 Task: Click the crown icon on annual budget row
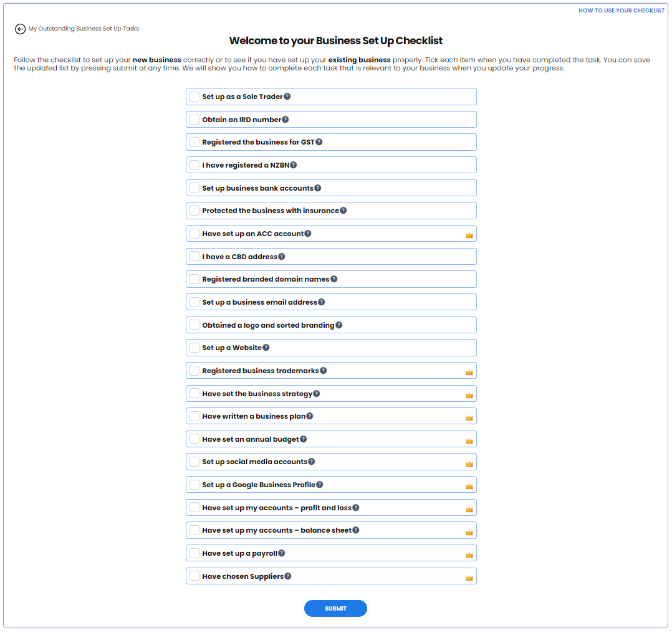pyautogui.click(x=469, y=440)
